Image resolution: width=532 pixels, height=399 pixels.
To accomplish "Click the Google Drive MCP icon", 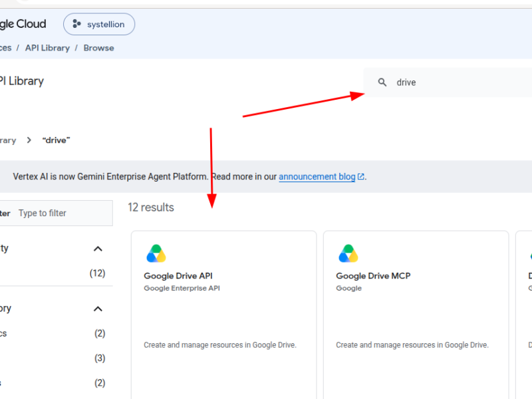I will click(348, 253).
